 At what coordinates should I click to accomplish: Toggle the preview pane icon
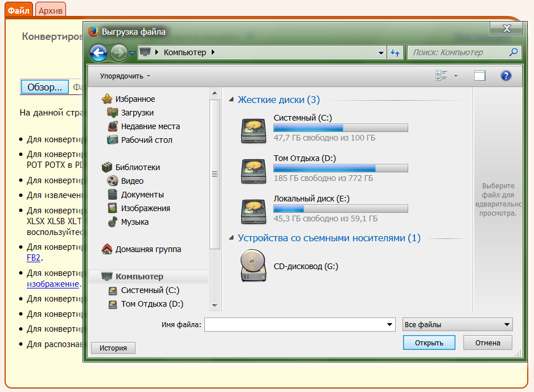point(479,76)
